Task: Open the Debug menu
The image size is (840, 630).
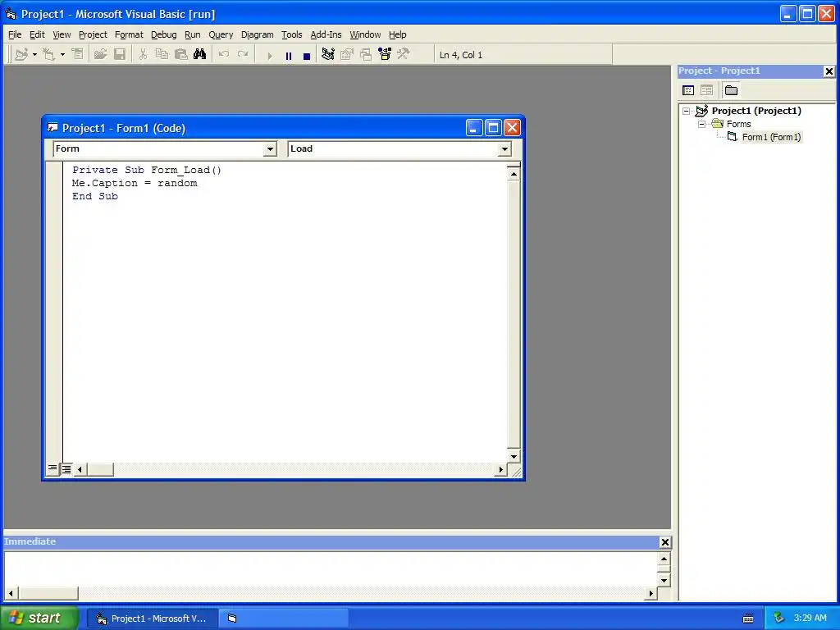Action: [163, 34]
